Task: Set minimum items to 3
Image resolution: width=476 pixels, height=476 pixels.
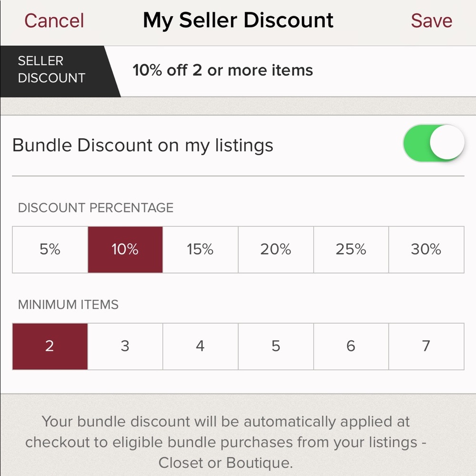Action: [x=125, y=346]
